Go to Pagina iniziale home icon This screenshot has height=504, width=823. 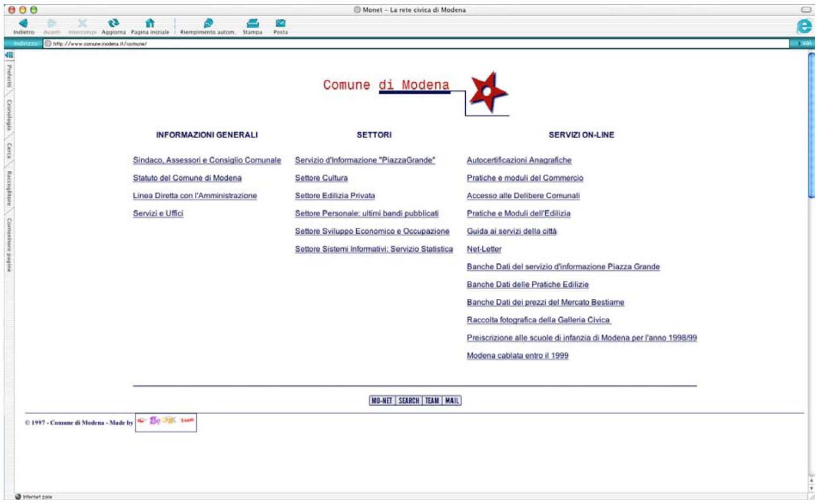pyautogui.click(x=150, y=24)
